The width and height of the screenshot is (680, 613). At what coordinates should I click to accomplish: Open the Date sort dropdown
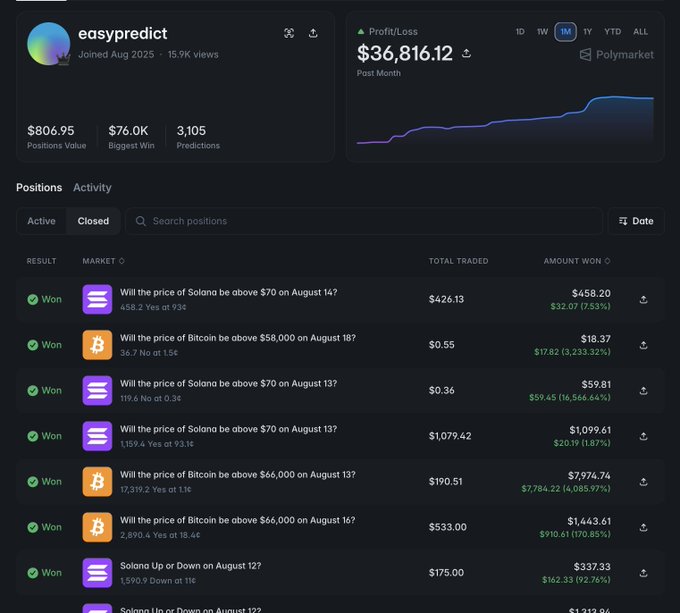pyautogui.click(x=636, y=221)
